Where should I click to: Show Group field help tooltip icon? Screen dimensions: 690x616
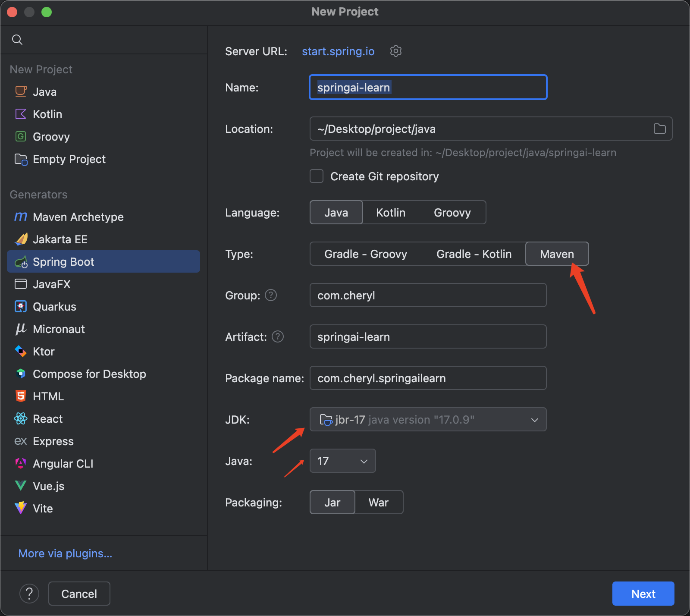(271, 295)
